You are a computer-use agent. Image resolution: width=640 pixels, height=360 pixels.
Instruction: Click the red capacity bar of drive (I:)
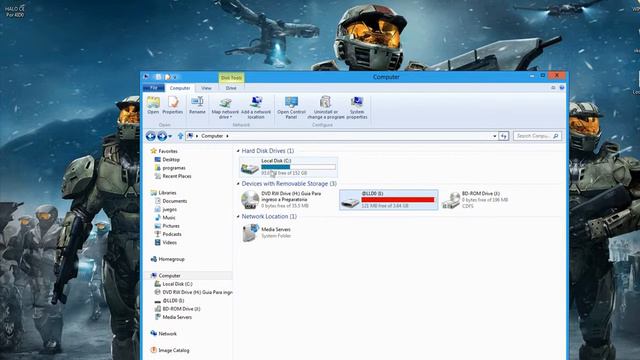point(398,200)
